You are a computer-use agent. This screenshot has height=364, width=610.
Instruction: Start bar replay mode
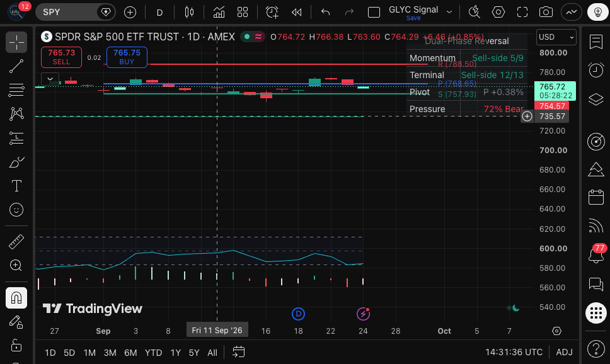[296, 13]
